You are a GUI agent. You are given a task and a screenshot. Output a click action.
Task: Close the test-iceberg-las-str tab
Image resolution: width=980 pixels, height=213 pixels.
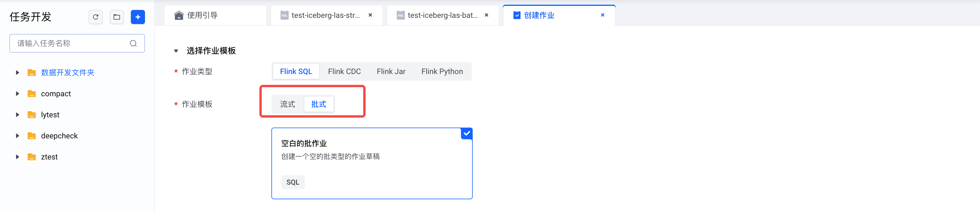pyautogui.click(x=370, y=15)
